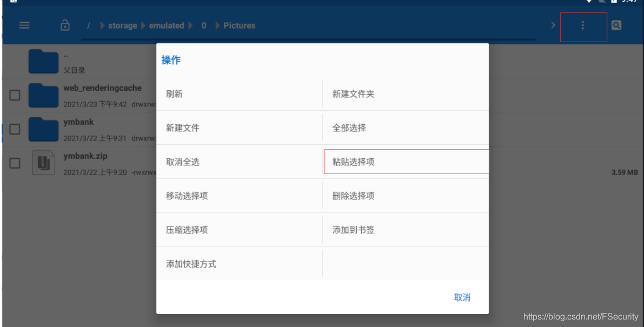The width and height of the screenshot is (644, 327).
Task: Choose 删除选择项 in the operations dialog
Action: click(x=406, y=196)
